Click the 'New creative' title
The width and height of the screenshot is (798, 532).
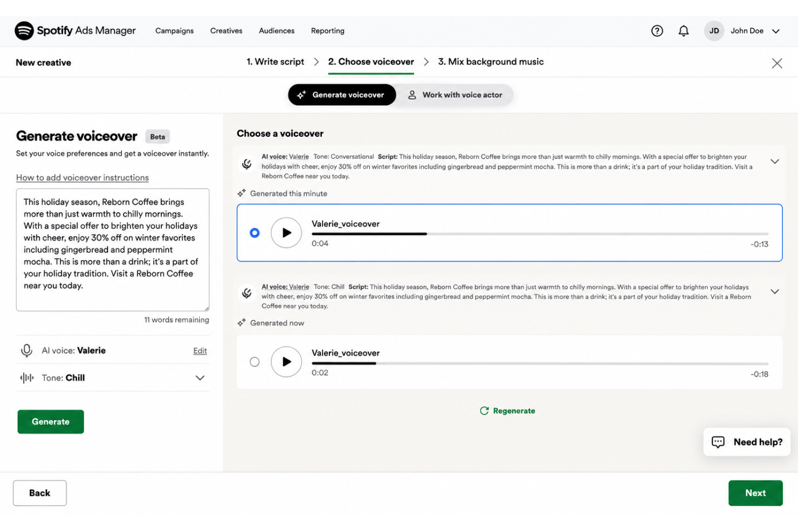click(43, 63)
